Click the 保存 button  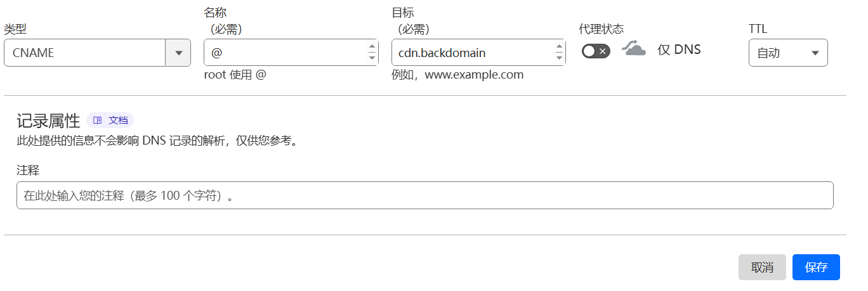[816, 267]
